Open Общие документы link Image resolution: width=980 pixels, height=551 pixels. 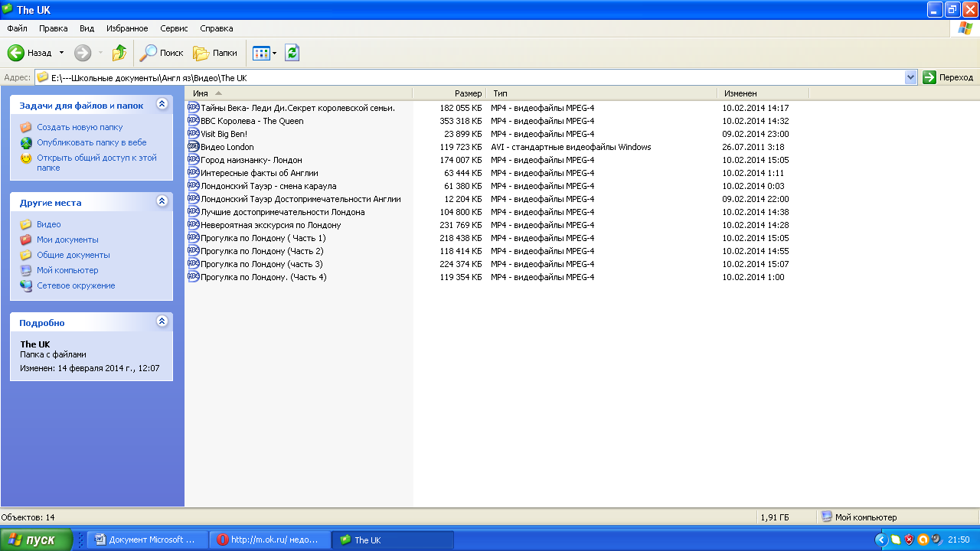(73, 255)
